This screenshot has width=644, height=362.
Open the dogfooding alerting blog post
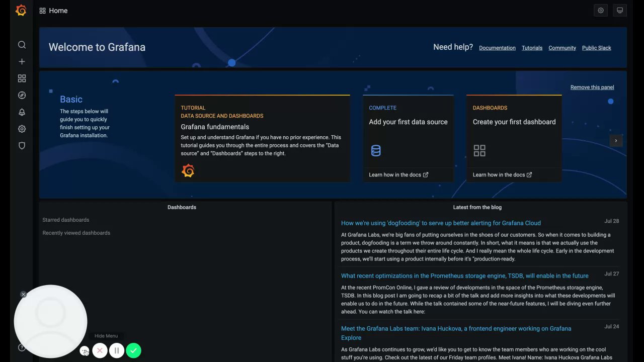pos(441,223)
